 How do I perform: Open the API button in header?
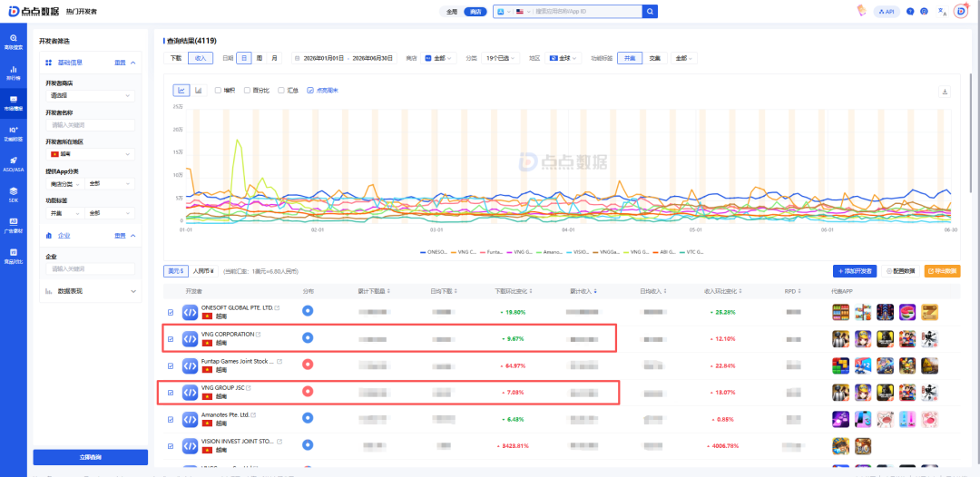click(x=887, y=11)
